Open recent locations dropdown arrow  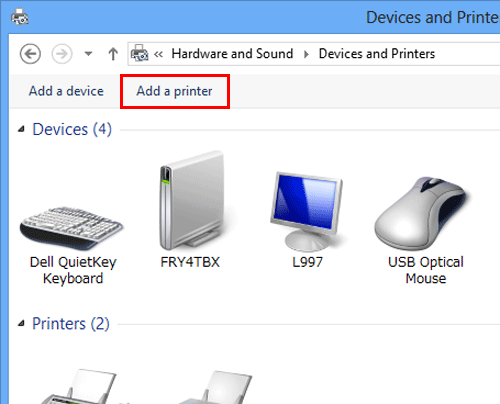(88, 53)
